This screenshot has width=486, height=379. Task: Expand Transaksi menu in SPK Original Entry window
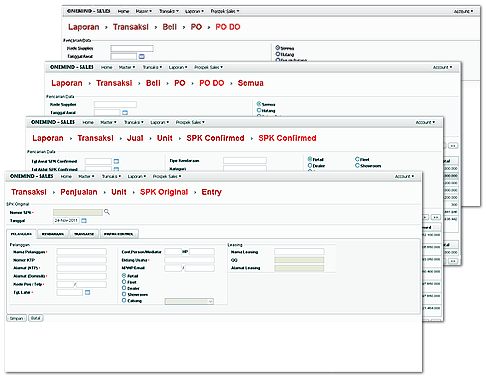click(x=111, y=176)
